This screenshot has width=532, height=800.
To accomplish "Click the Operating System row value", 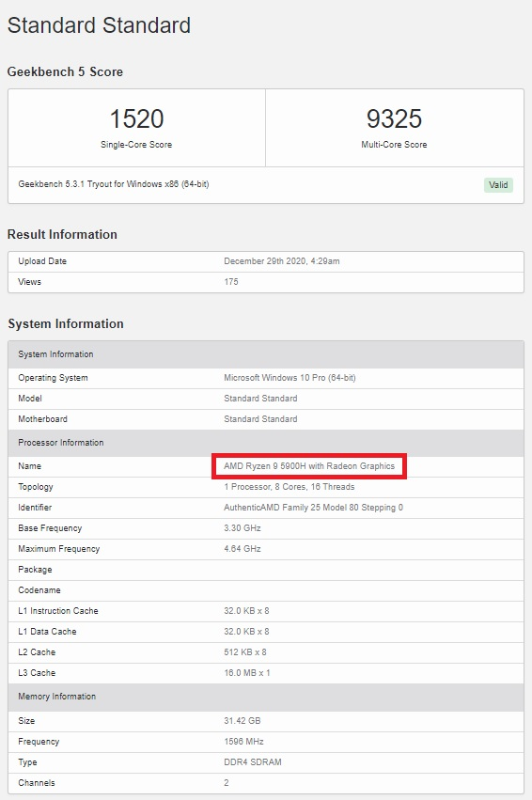I will [x=289, y=378].
